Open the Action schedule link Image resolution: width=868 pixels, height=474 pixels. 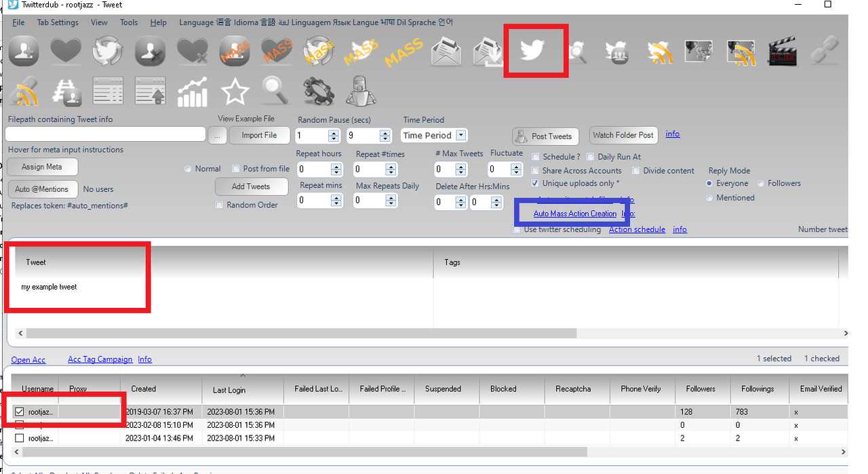[637, 229]
